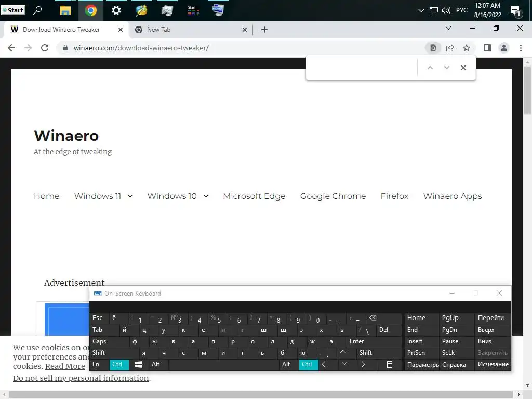Jump to next find result arrow

click(x=446, y=68)
